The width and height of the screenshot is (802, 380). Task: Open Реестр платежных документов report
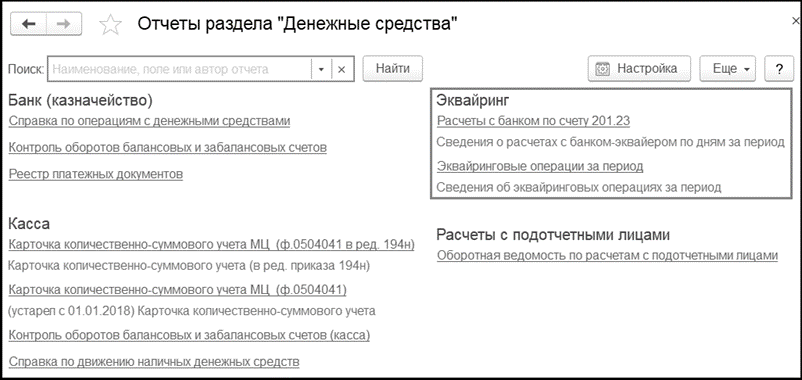(x=96, y=174)
